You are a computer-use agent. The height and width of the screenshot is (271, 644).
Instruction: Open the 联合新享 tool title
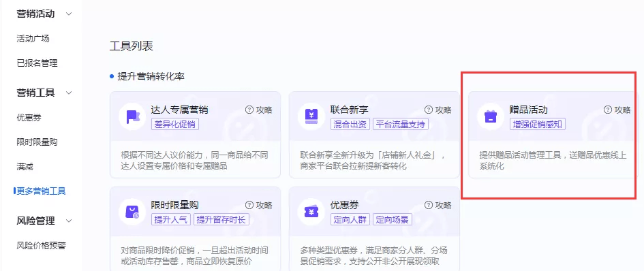coord(350,110)
